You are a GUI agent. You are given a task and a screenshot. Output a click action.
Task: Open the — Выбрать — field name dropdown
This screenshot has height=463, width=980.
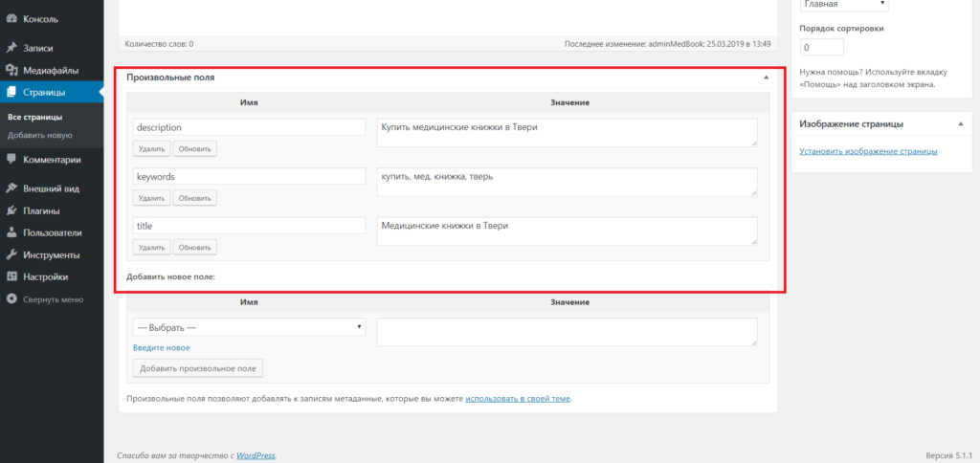(250, 327)
